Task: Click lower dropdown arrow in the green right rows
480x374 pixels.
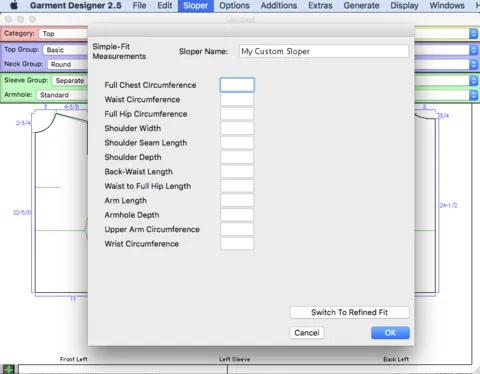Action: (473, 95)
